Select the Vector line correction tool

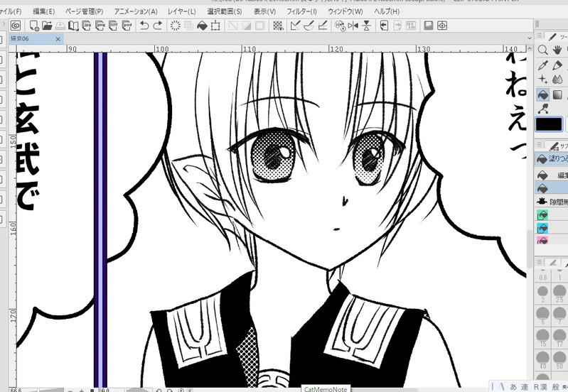[542, 109]
